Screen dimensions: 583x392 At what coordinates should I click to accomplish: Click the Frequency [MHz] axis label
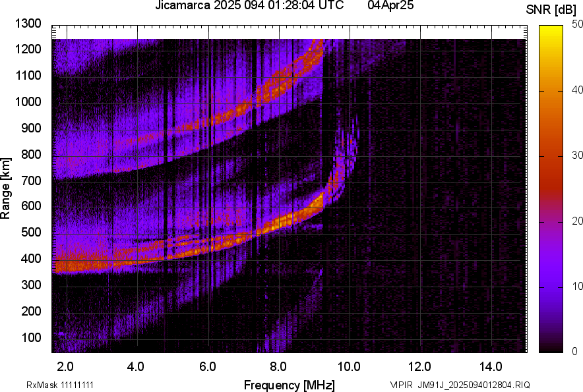290,385
